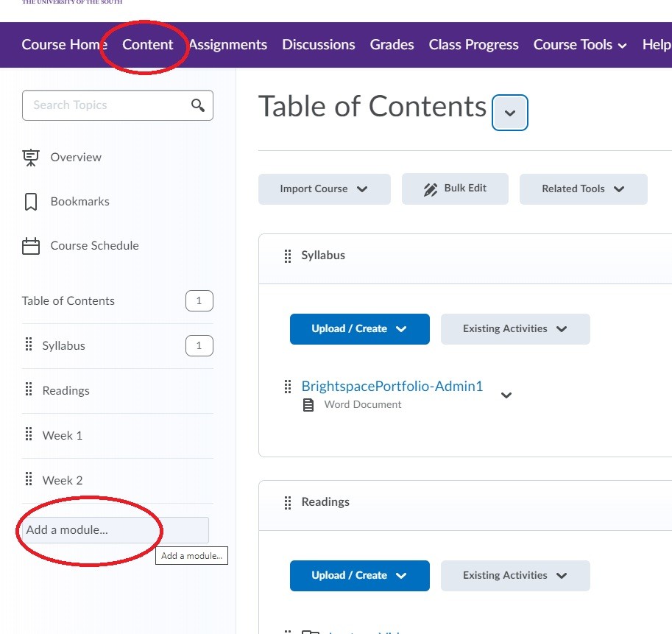Screen dimensions: 672x634
Task: Click the Syllabus count badge in sidebar
Action: [199, 346]
